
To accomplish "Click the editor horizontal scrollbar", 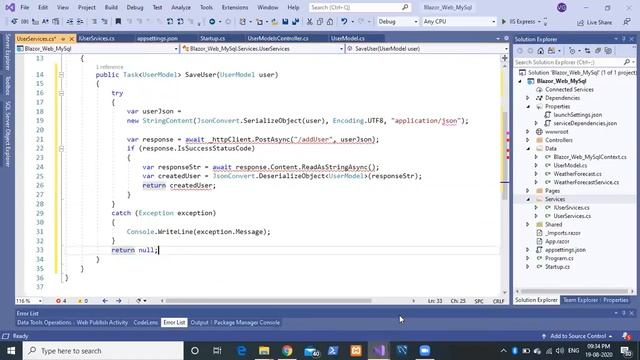I will coord(269,301).
